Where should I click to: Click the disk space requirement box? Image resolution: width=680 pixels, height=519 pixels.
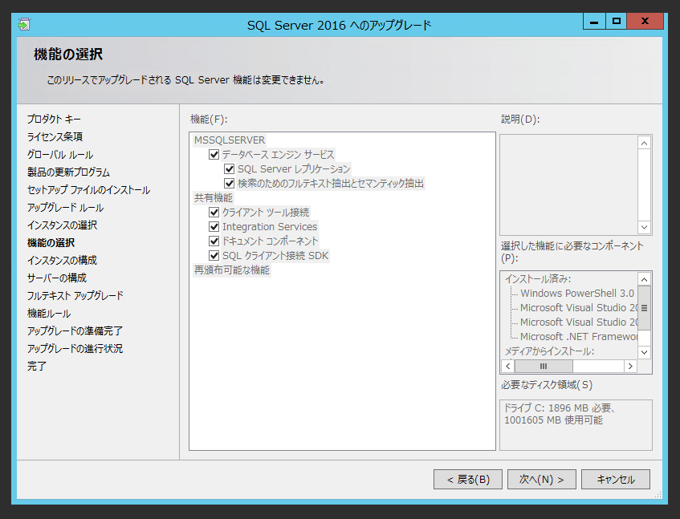pyautogui.click(x=575, y=425)
